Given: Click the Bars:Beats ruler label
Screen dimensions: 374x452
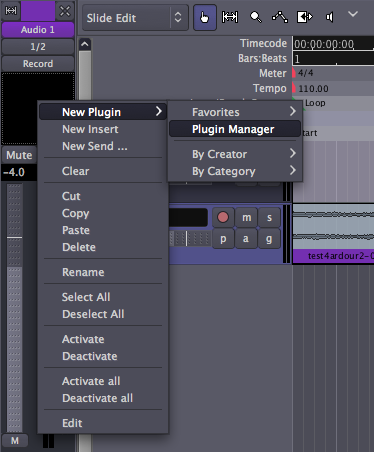Looking at the screenshot, I should 262,58.
